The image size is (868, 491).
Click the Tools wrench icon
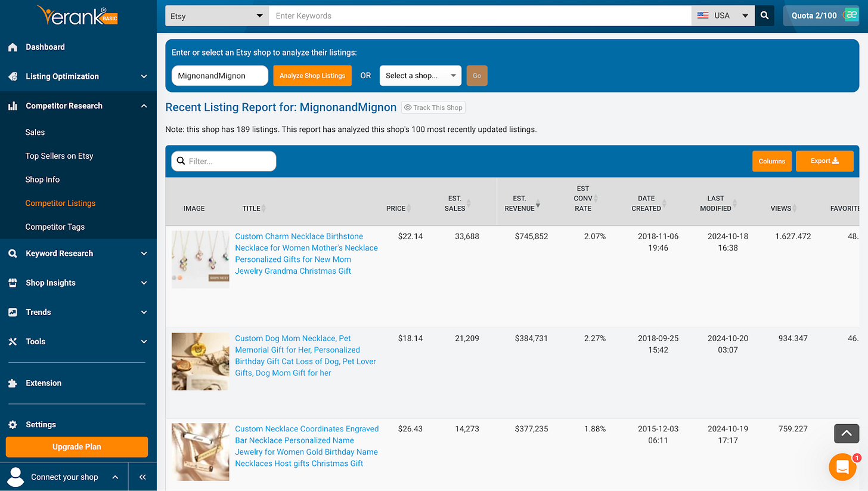click(x=13, y=342)
